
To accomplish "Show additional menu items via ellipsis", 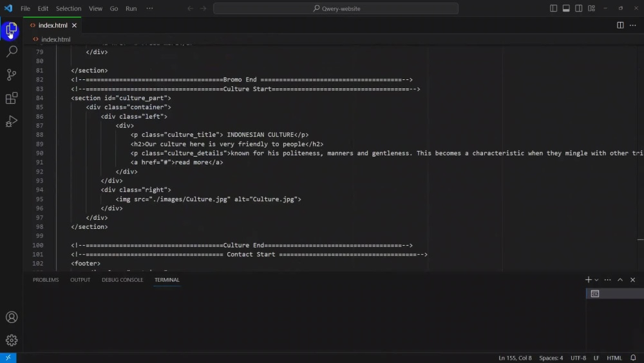I will [149, 8].
